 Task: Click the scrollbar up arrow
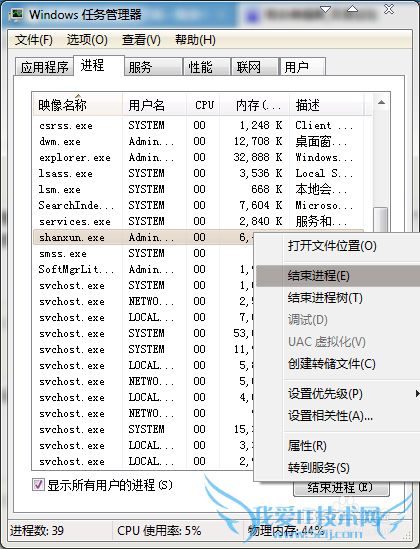(x=381, y=103)
